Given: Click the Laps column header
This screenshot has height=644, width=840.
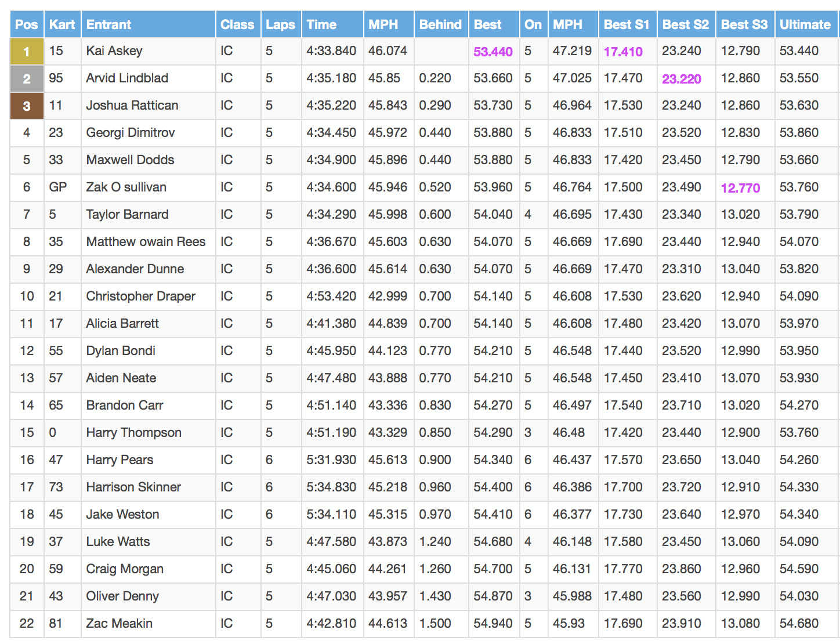Looking at the screenshot, I should (281, 24).
